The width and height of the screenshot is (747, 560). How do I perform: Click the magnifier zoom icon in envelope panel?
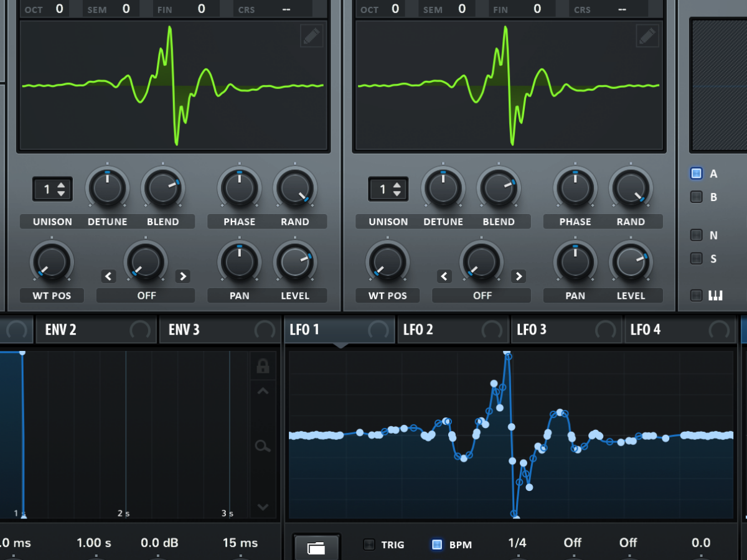point(263,446)
